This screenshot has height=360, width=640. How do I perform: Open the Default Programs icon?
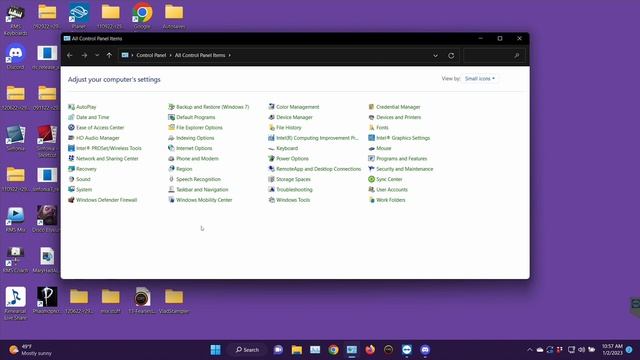coord(171,117)
